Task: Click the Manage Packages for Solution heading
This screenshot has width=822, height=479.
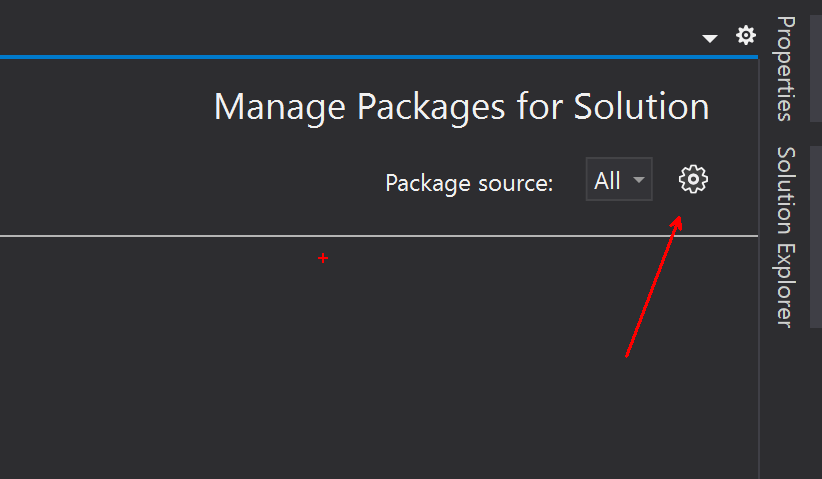Action: 461,107
